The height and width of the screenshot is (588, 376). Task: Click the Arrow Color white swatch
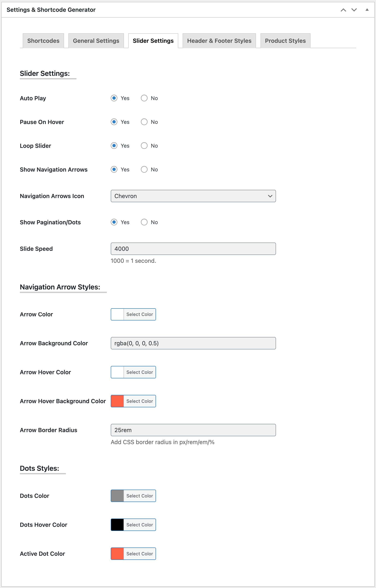click(117, 314)
